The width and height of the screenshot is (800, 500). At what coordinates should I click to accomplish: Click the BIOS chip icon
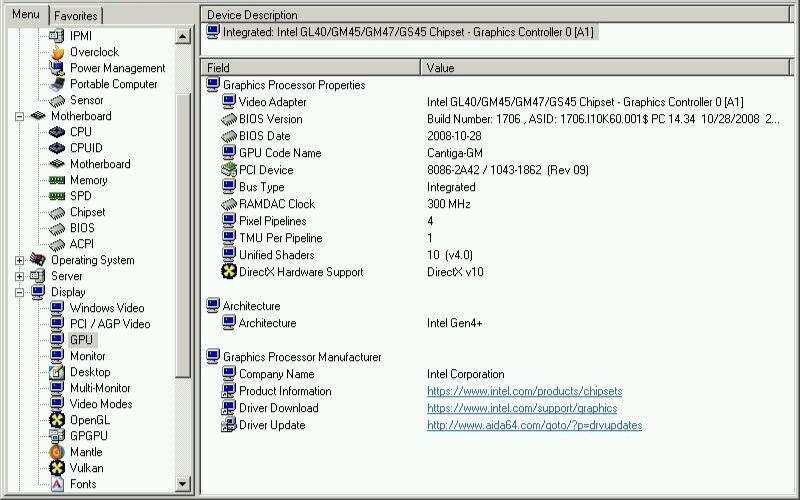57,229
